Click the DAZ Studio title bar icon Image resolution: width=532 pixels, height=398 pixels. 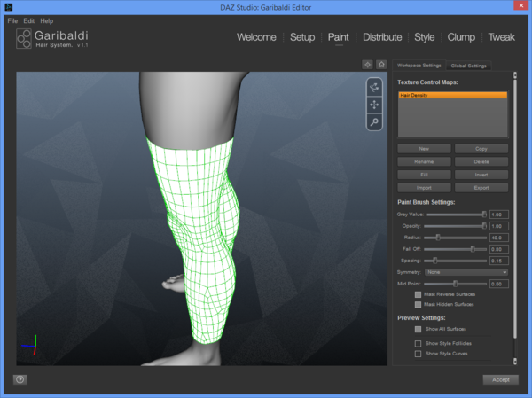[x=9, y=7]
